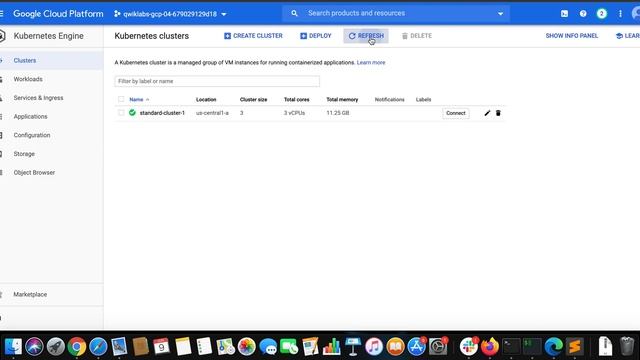Focus the Search products and resources field

[x=396, y=13]
